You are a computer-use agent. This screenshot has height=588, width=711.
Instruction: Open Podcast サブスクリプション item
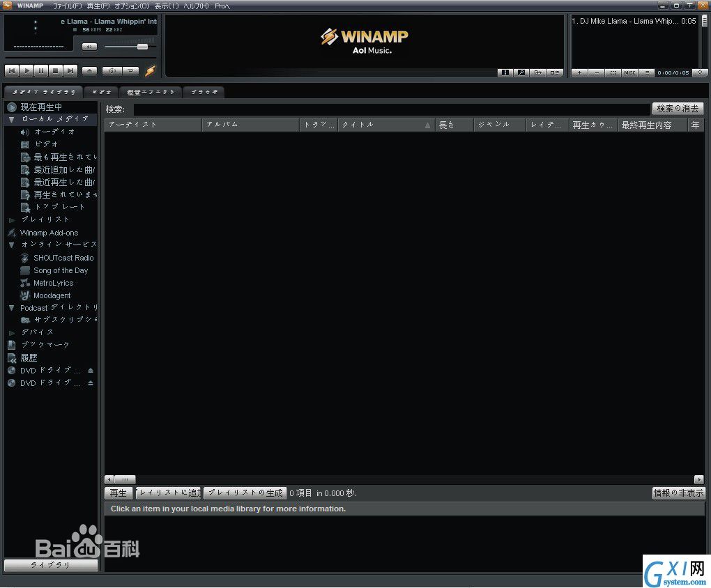tap(59, 320)
